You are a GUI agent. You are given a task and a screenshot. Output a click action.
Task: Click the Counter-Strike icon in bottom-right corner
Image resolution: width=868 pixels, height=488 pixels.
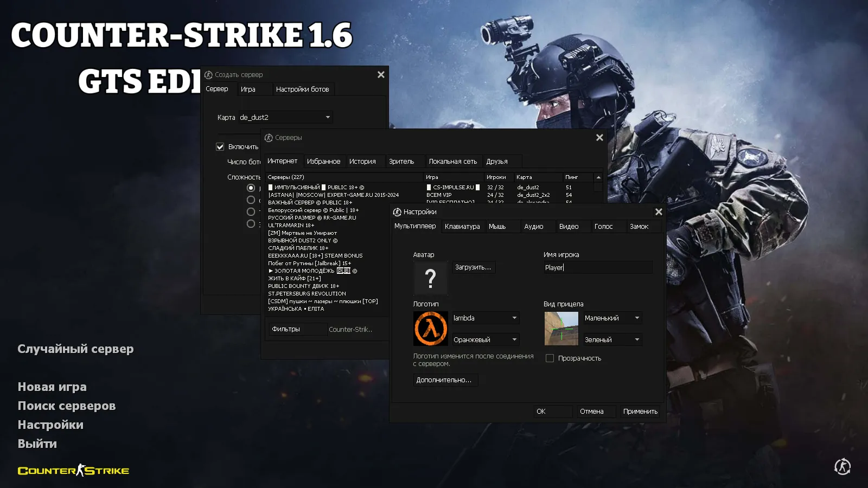(x=842, y=466)
